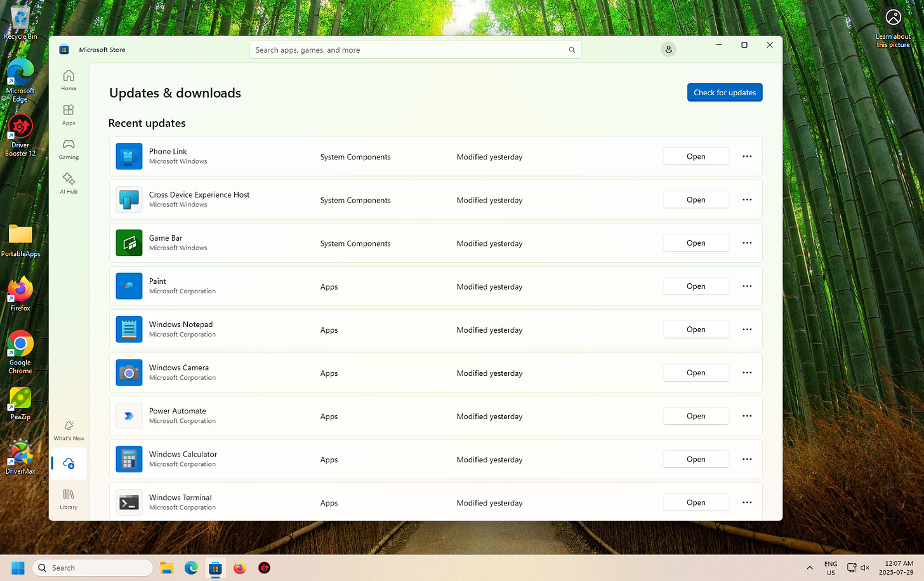924x581 pixels.
Task: Open Power Automate with its Open button
Action: (x=696, y=415)
